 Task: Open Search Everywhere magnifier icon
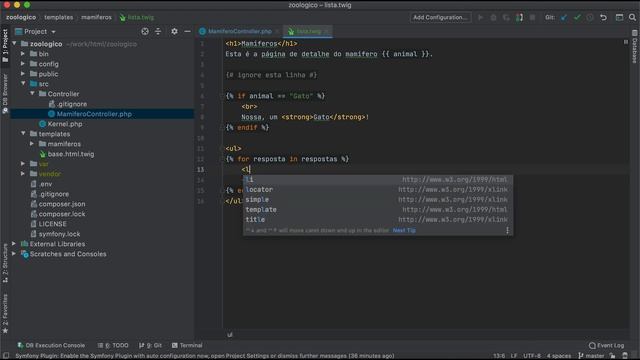coord(632,18)
